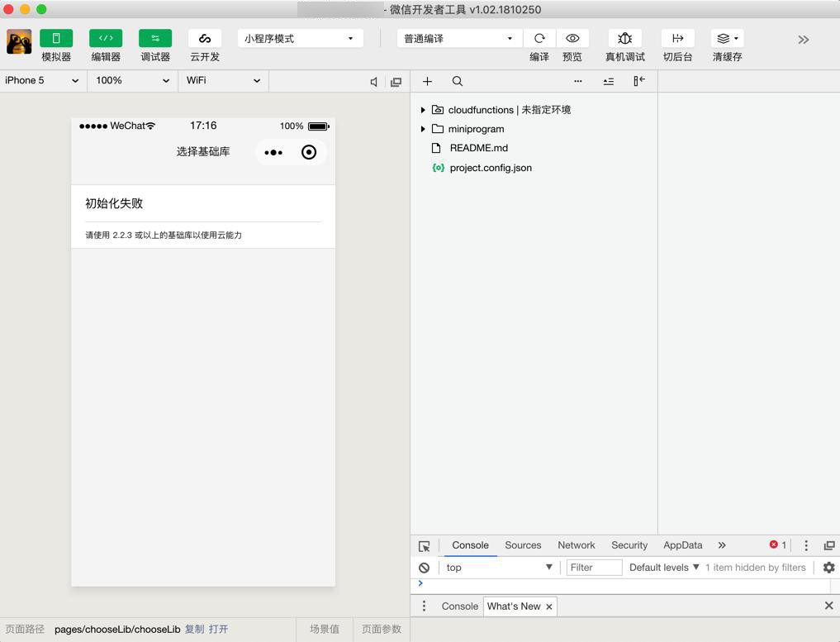840x642 pixels.
Task: Switch to the Security tab
Action: click(629, 545)
